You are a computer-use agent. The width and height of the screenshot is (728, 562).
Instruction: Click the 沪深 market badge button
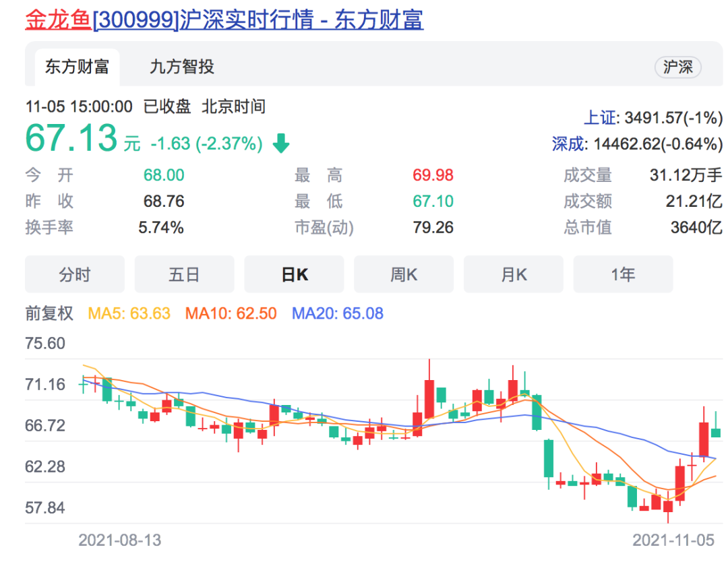(x=677, y=67)
